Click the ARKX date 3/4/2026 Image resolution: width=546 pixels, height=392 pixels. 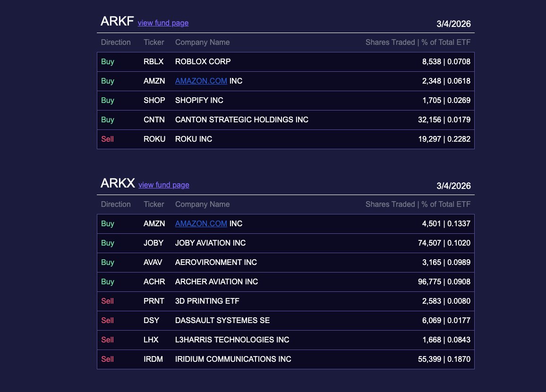pos(453,186)
